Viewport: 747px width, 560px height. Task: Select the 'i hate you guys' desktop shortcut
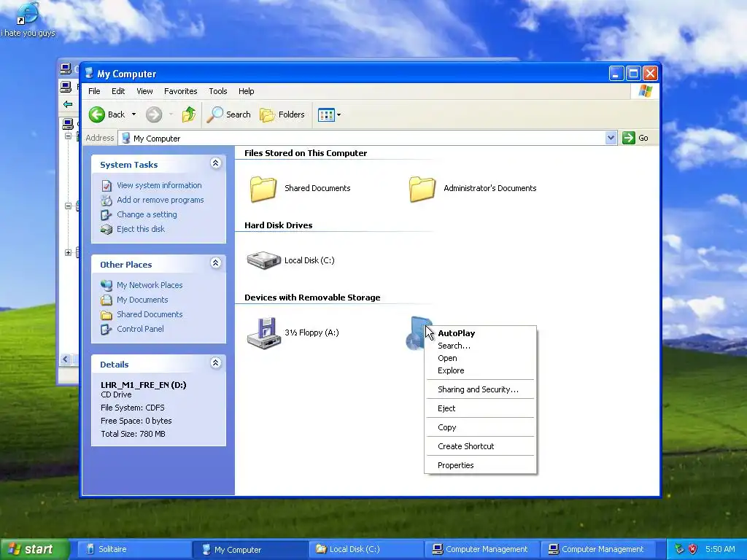tap(28, 20)
